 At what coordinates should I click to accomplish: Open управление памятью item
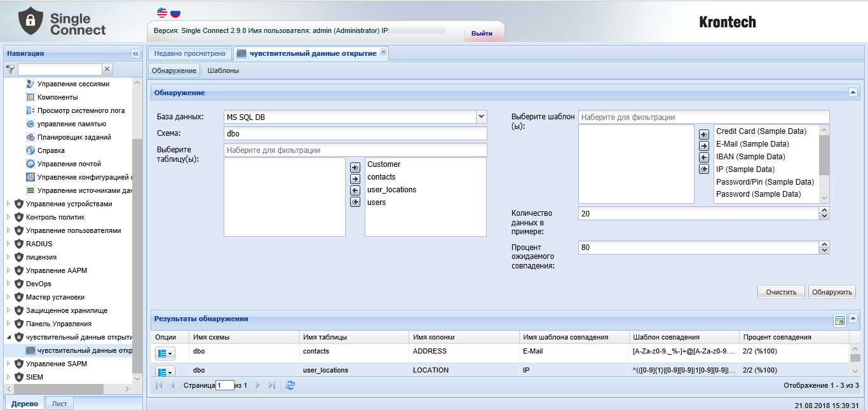point(71,124)
